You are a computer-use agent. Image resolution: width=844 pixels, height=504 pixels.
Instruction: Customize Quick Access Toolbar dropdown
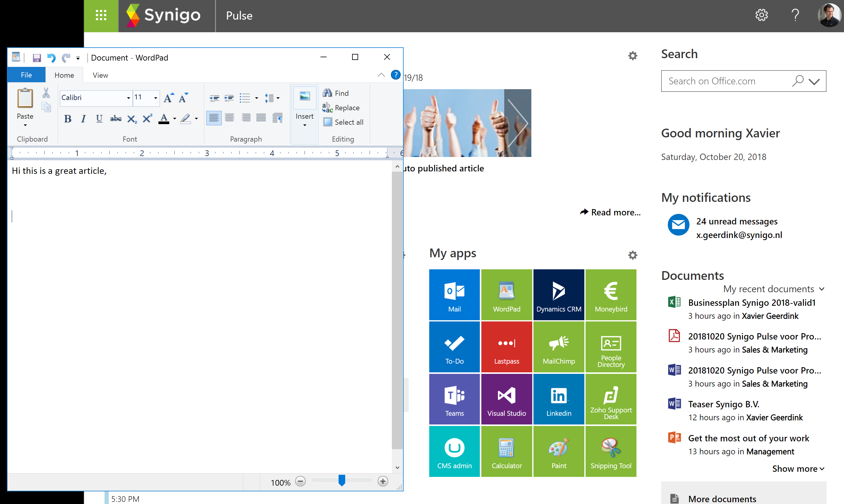click(78, 58)
